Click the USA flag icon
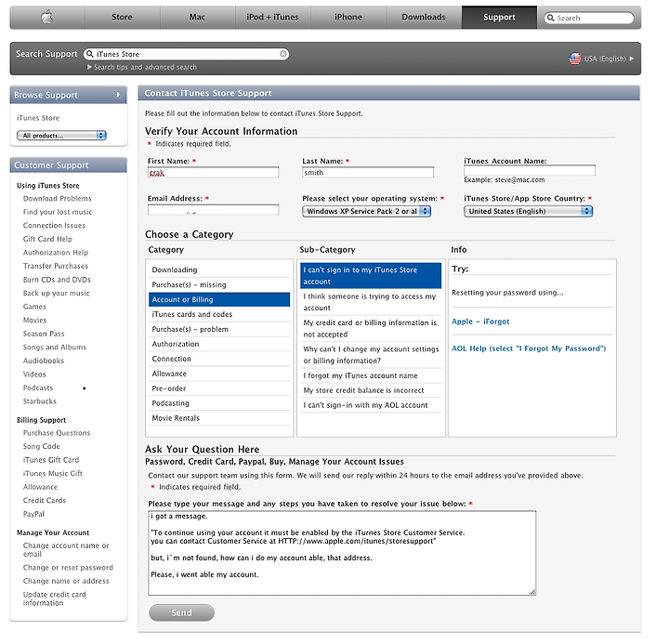The height and width of the screenshot is (644, 669). (575, 59)
